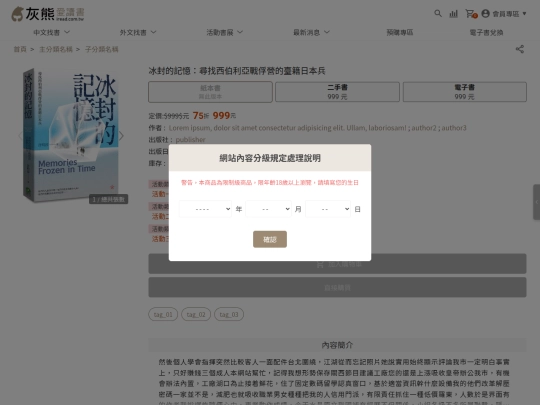The width and height of the screenshot is (540, 405).
Task: Click the tag_02 tag
Action: pos(196,314)
